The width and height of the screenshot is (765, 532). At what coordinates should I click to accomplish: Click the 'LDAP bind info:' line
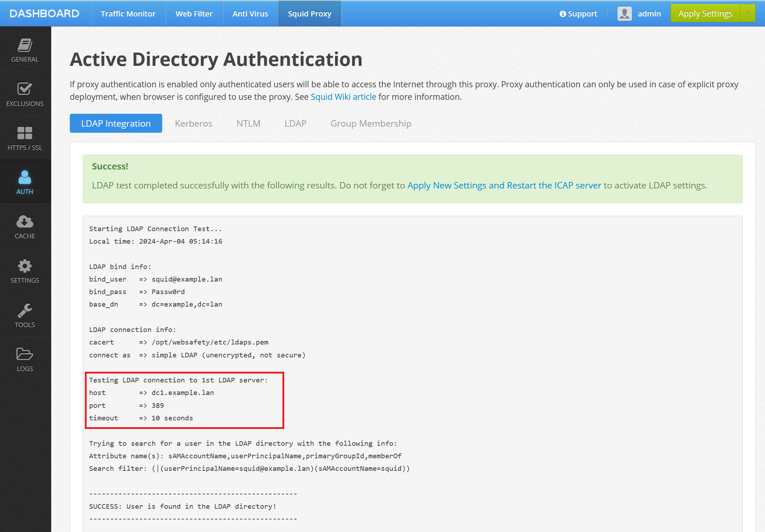[x=120, y=267]
